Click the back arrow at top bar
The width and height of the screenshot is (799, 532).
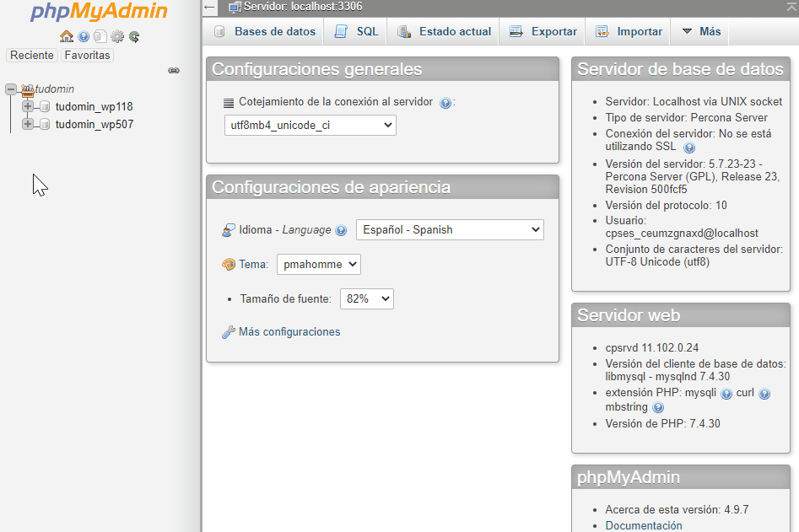point(209,7)
